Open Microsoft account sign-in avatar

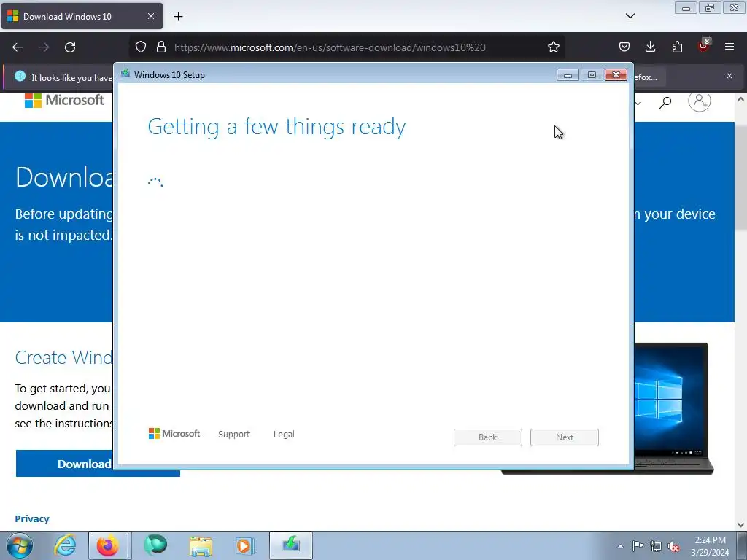click(x=699, y=101)
